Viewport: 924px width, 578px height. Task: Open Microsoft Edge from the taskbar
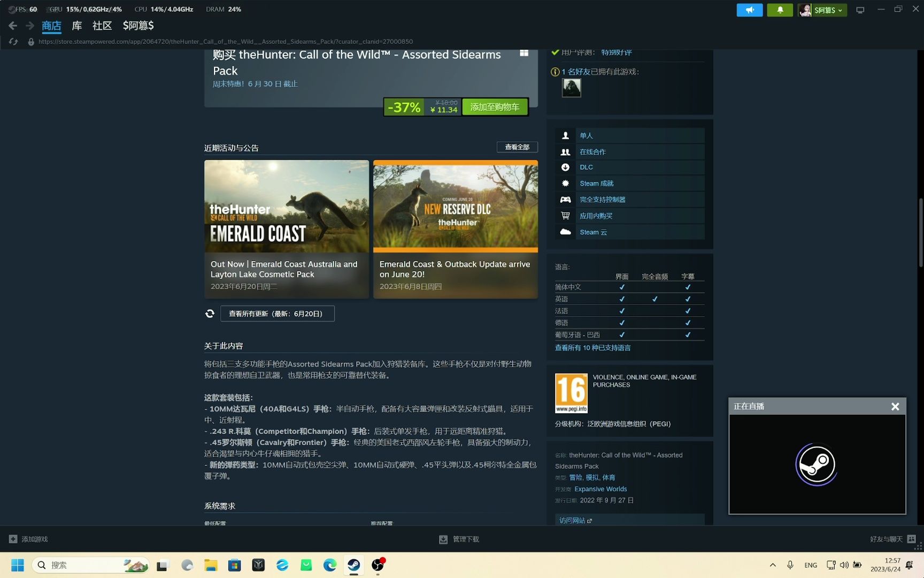330,565
